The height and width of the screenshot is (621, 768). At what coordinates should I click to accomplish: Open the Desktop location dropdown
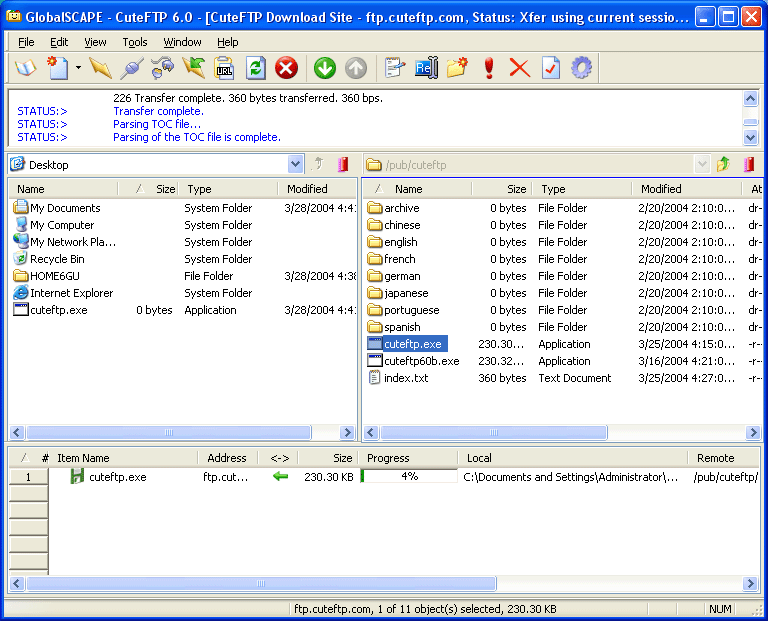point(295,164)
